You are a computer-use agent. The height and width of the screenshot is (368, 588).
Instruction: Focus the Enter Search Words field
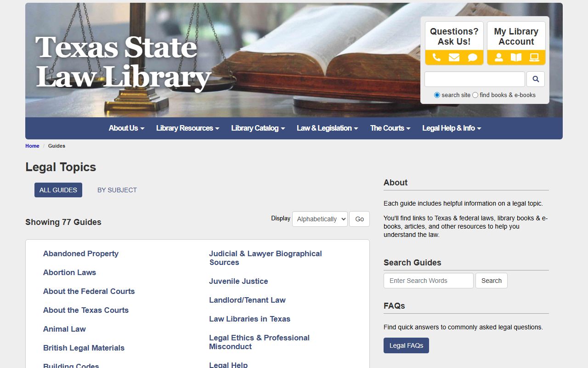pyautogui.click(x=428, y=281)
